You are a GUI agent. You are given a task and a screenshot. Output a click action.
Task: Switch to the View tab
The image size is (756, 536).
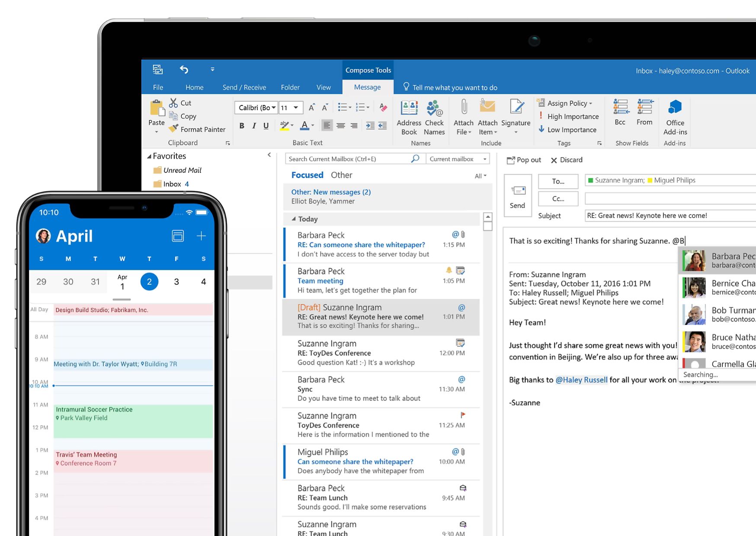coord(324,87)
